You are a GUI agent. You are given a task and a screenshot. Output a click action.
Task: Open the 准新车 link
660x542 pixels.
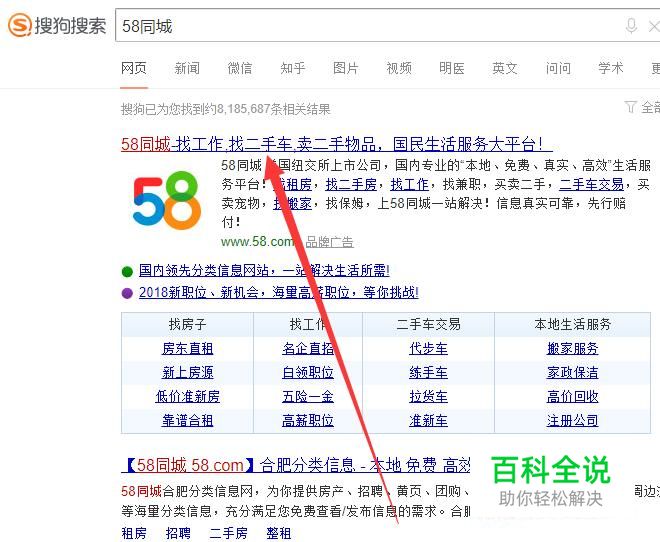coord(428,420)
